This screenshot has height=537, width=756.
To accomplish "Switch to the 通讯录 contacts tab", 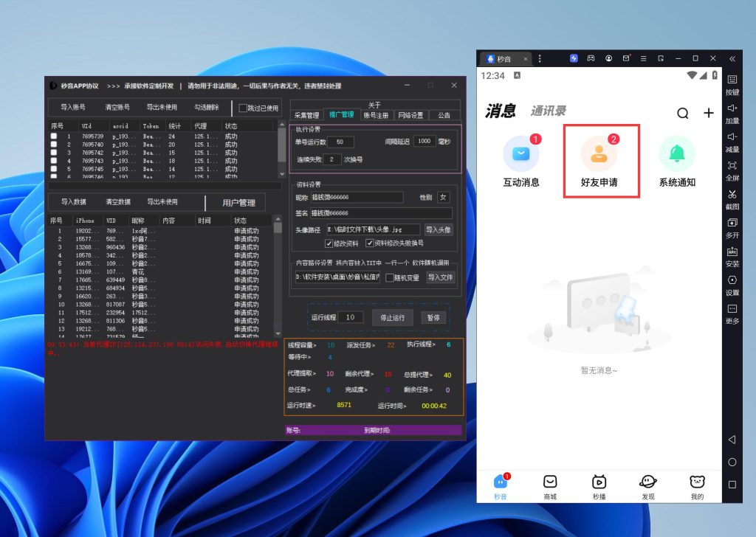I will pos(548,111).
